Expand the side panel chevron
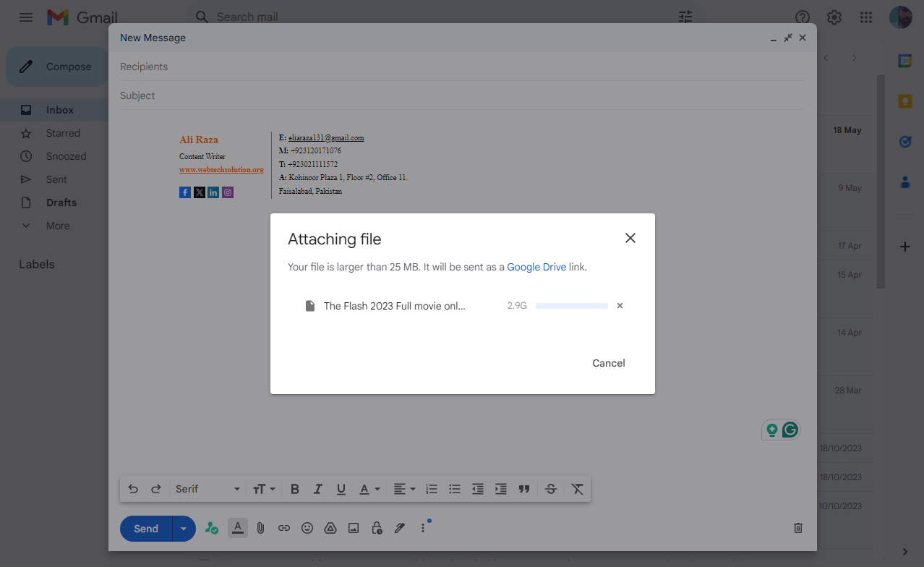Screen dimensions: 924x567 [x=904, y=553]
